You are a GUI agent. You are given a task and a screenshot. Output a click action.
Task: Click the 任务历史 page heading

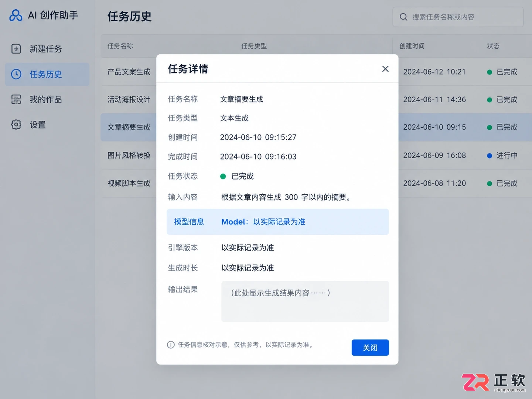coord(129,16)
